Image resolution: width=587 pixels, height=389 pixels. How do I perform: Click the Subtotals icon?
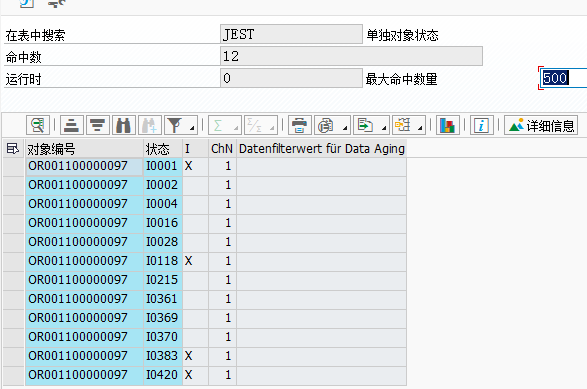pos(255,125)
